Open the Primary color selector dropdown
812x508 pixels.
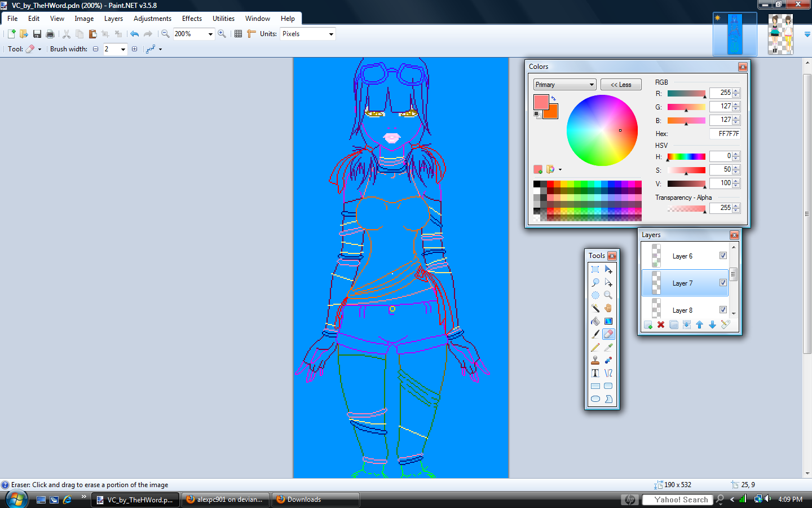click(x=565, y=85)
